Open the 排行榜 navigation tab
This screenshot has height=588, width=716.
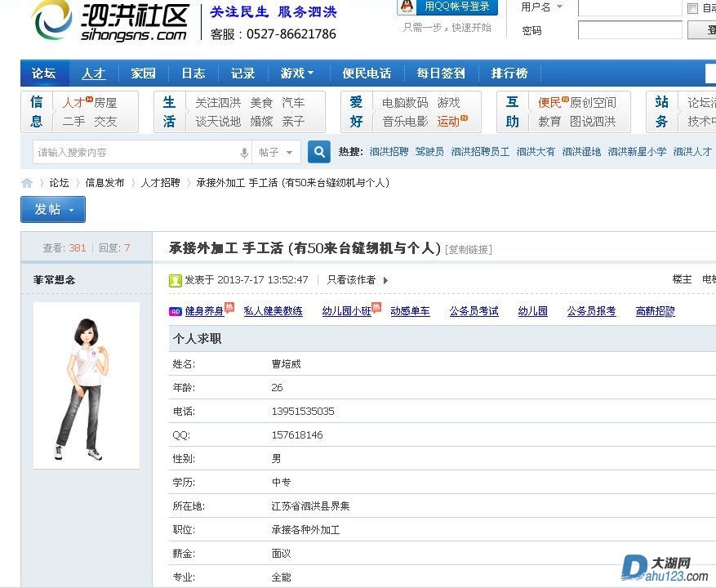[509, 73]
